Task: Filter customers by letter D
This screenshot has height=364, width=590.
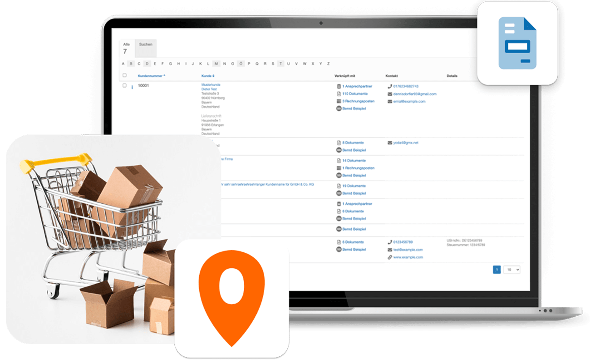Action: (147, 64)
